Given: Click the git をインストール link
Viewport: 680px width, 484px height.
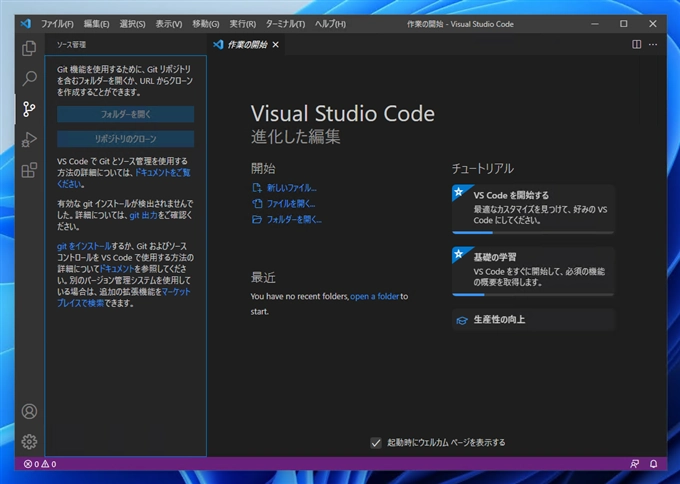Looking at the screenshot, I should (84, 246).
